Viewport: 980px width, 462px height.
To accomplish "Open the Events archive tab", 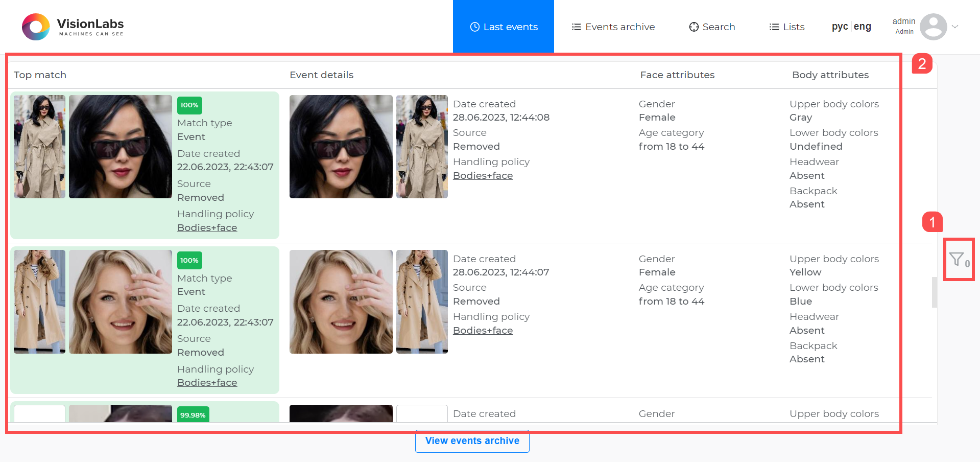I will [x=613, y=27].
